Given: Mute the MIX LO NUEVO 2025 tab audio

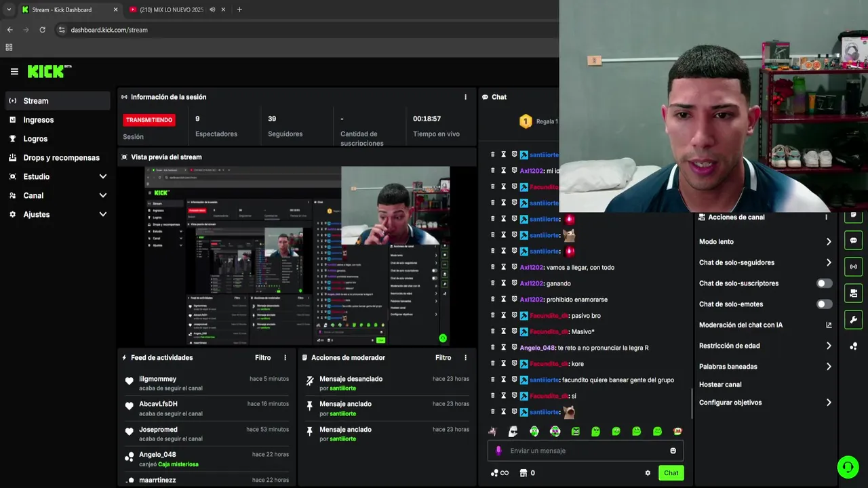Looking at the screenshot, I should (212, 9).
